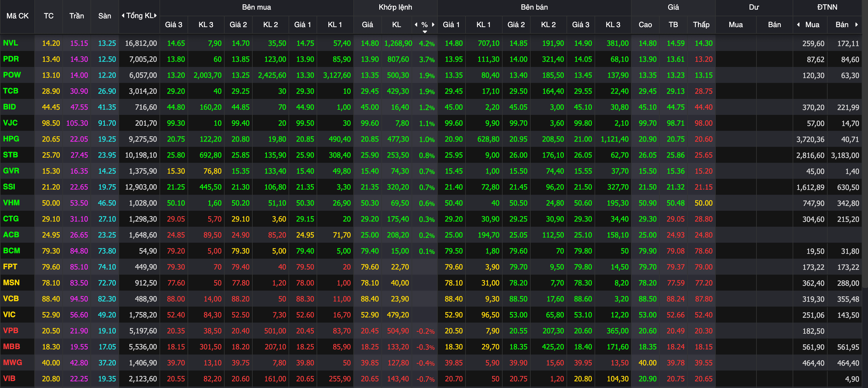The width and height of the screenshot is (868, 388).
Task: Click VIB percent change -0.7%
Action: coord(425,379)
